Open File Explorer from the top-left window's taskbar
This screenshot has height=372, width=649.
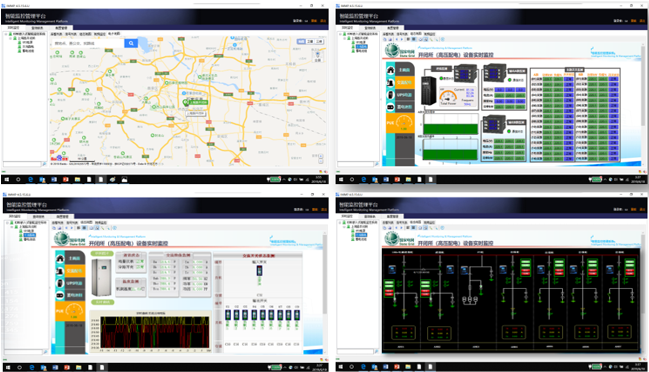77,180
